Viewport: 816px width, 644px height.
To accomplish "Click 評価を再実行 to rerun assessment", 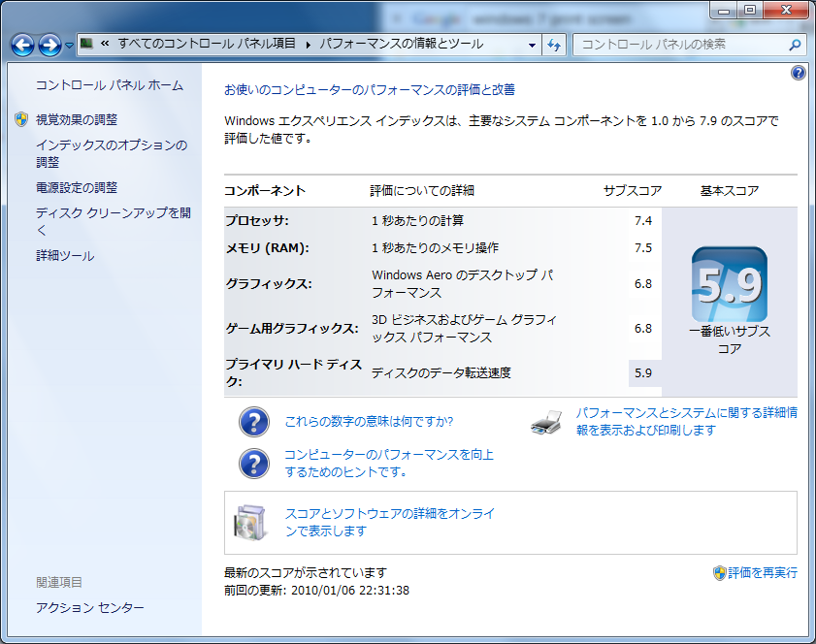I will click(763, 573).
